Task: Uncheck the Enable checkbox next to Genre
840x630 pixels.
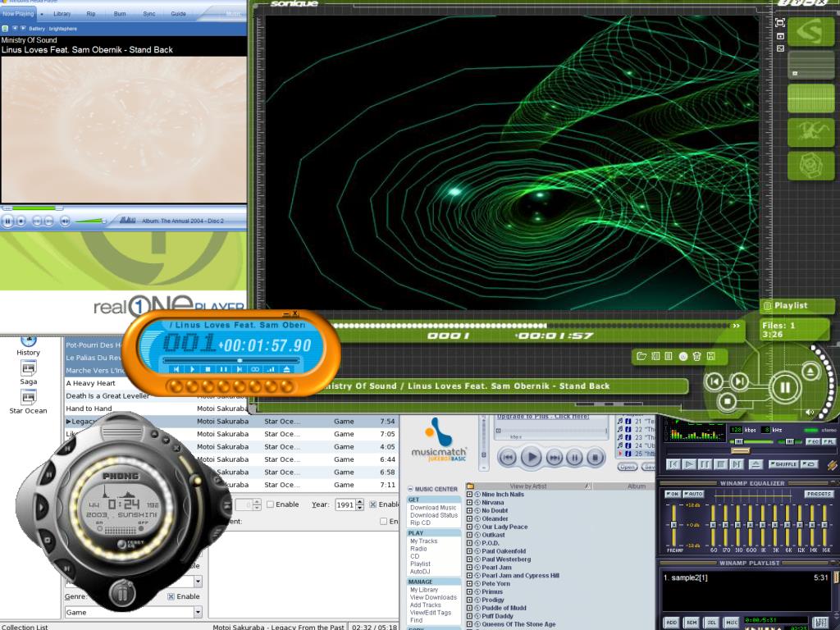Action: tap(171, 597)
